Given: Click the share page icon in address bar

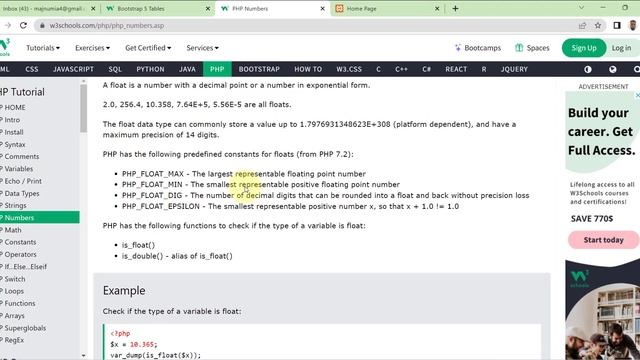Looking at the screenshot, I should click(582, 25).
